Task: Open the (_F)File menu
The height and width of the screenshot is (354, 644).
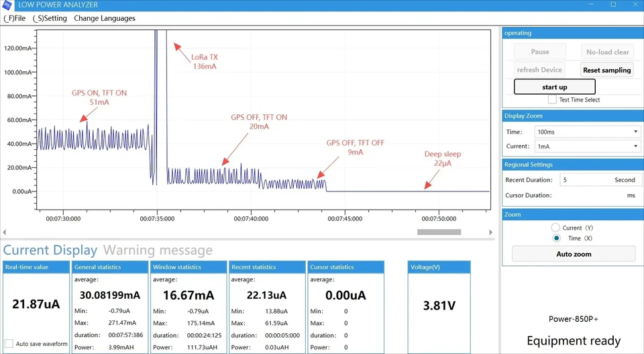Action: coord(14,18)
